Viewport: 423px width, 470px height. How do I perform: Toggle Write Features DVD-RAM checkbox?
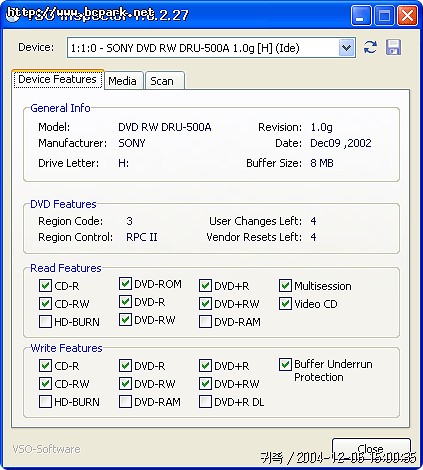point(125,402)
